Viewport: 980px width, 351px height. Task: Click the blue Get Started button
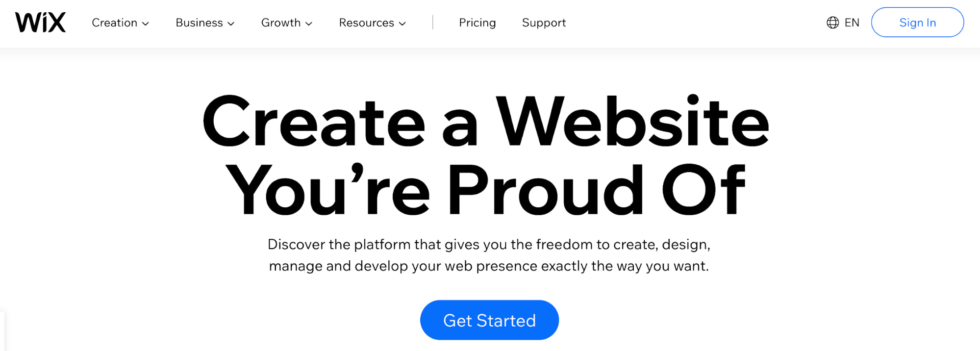tap(489, 320)
